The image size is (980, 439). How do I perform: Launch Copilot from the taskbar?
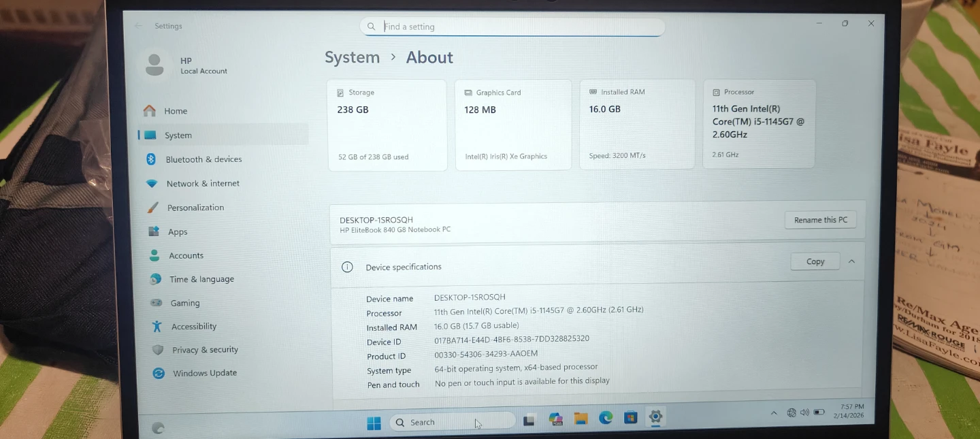pos(555,419)
